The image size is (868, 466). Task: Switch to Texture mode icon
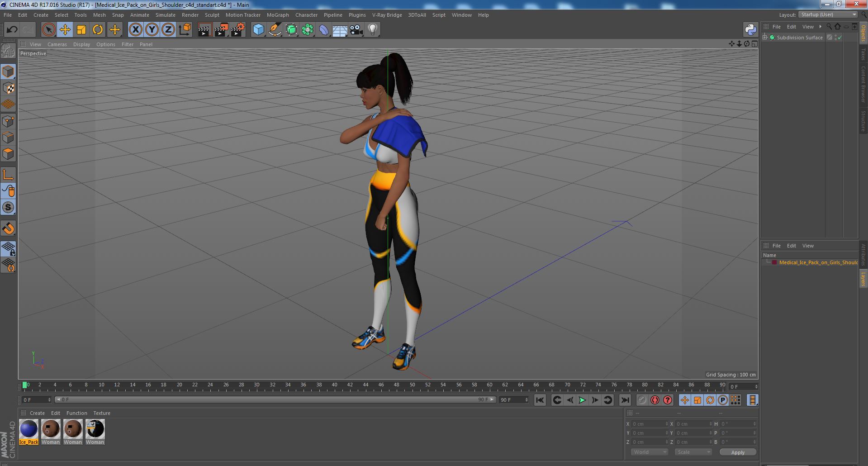click(x=8, y=88)
